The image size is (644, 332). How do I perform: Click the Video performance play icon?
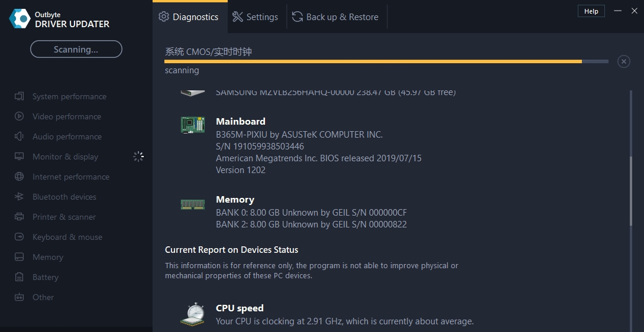pyautogui.click(x=20, y=116)
